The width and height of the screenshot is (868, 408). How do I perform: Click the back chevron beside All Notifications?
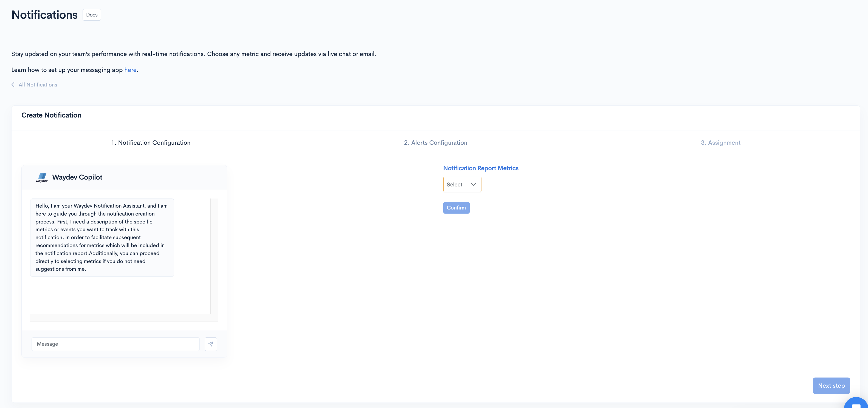click(13, 85)
